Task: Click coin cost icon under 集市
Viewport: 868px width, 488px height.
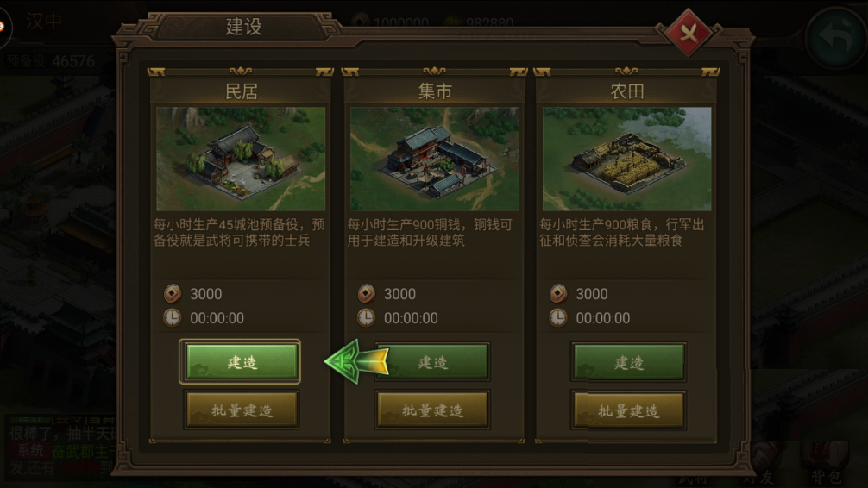Action: click(x=366, y=293)
